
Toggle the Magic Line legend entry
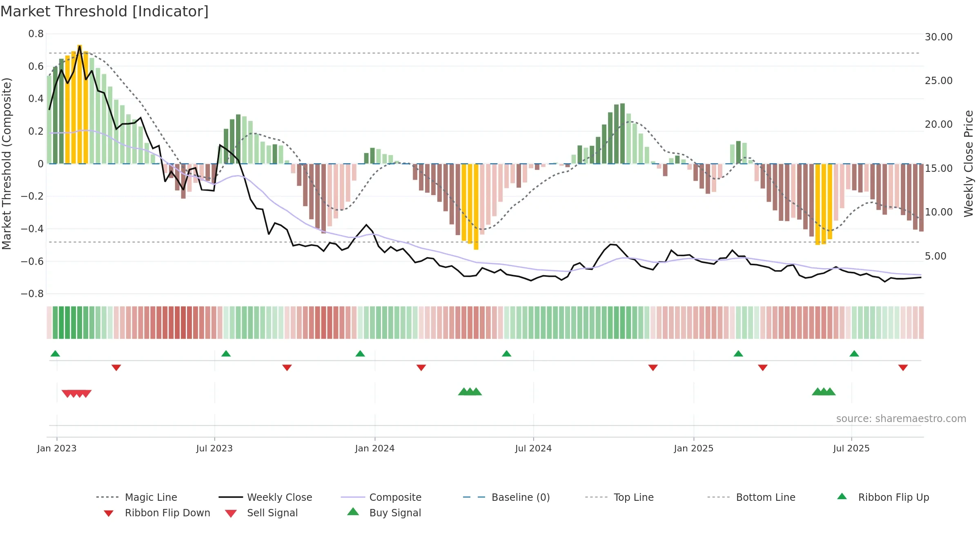point(136,497)
